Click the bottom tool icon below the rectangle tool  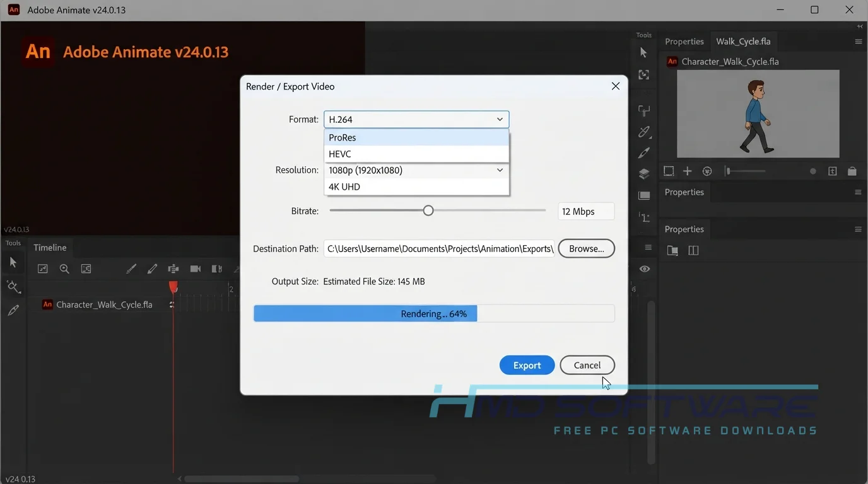point(644,217)
